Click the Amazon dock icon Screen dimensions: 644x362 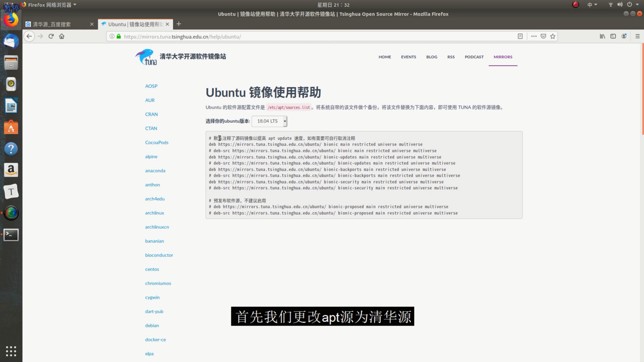[11, 170]
